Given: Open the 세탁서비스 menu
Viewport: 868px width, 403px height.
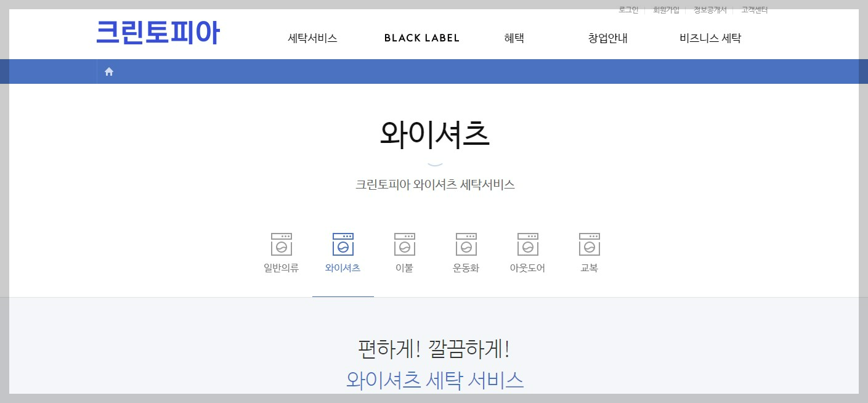Looking at the screenshot, I should [312, 38].
